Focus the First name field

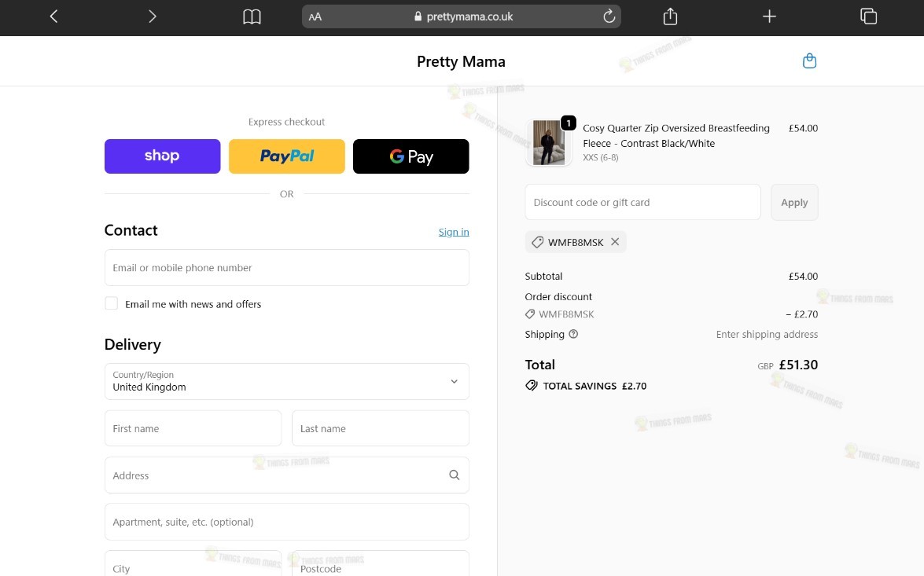193,428
